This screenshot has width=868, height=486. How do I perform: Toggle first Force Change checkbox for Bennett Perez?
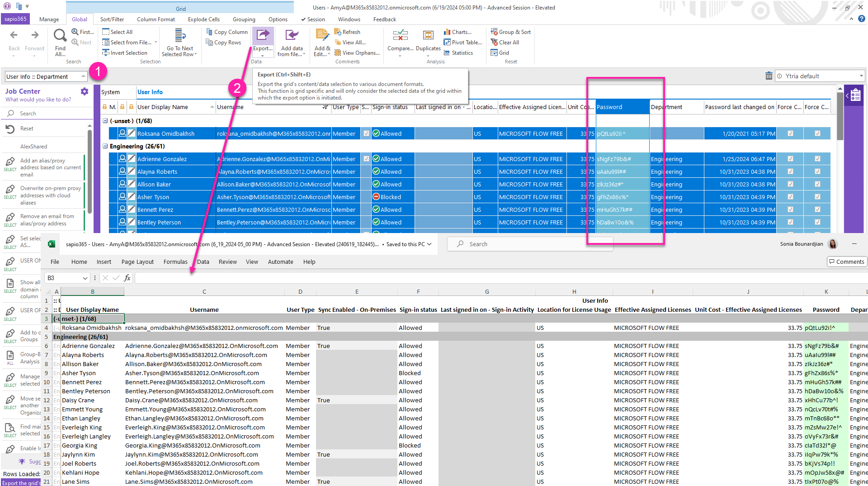pos(790,210)
